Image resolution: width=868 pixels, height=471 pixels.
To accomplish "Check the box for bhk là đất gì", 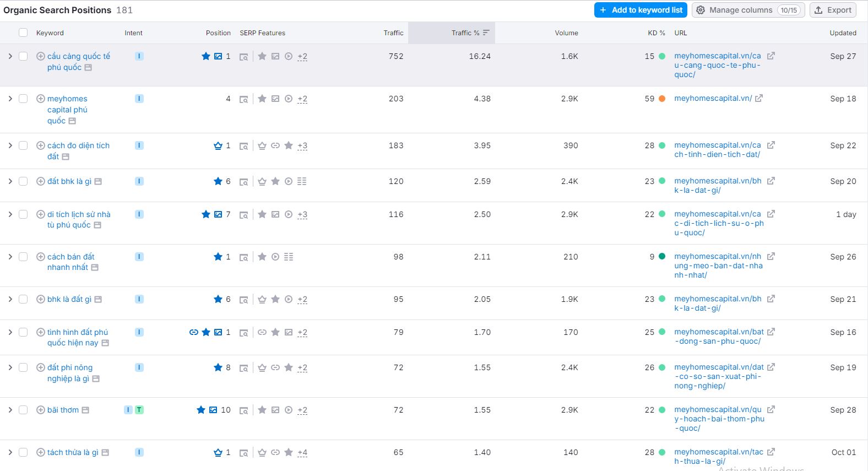I will (x=23, y=299).
